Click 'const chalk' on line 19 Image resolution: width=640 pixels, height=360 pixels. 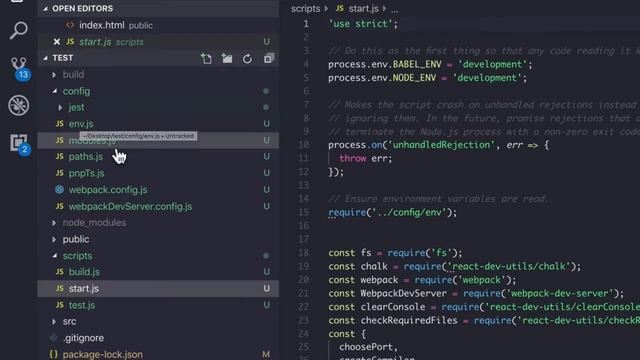click(358, 266)
